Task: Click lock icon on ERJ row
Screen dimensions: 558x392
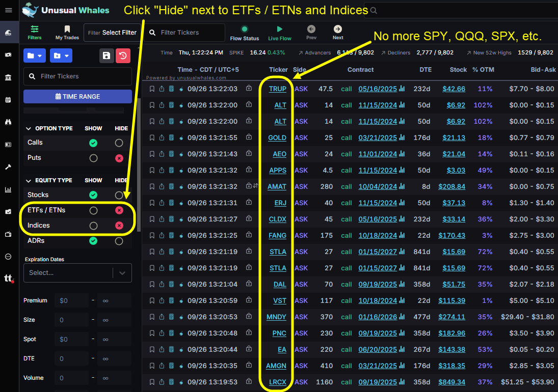Action: (x=249, y=202)
